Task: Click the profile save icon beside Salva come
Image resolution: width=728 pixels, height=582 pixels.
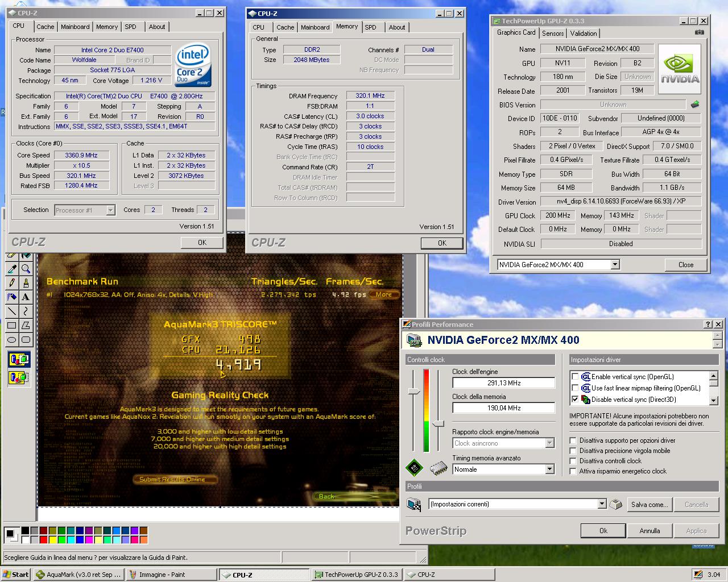Action: [615, 504]
